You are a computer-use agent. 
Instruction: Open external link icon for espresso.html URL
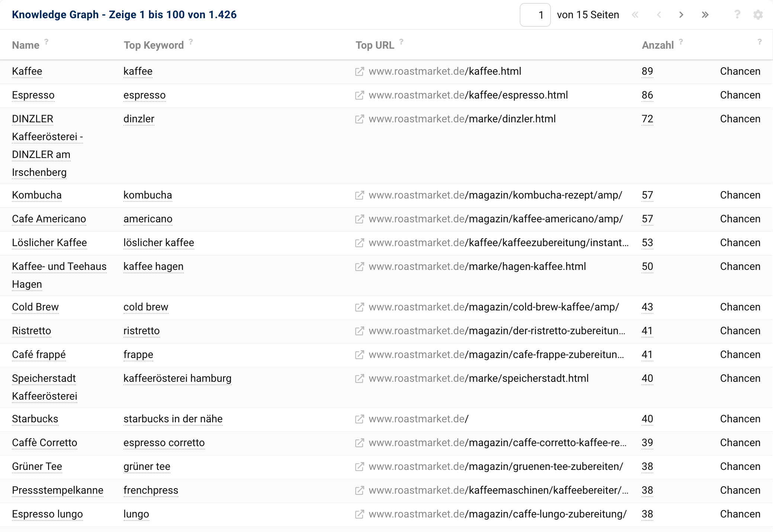tap(359, 95)
